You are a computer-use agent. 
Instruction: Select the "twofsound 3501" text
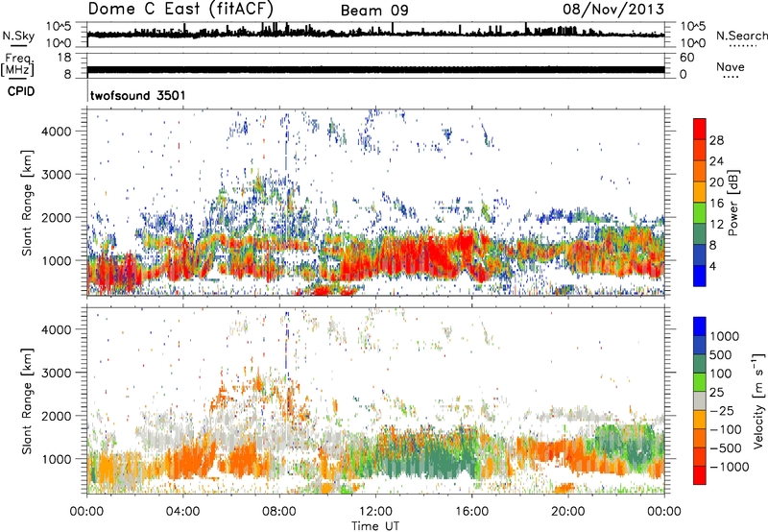click(137, 95)
